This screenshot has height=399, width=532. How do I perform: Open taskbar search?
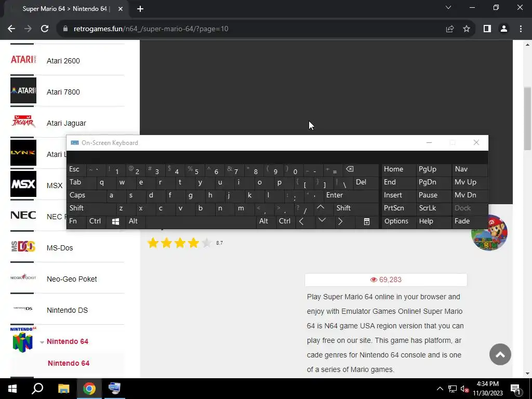tap(37, 389)
